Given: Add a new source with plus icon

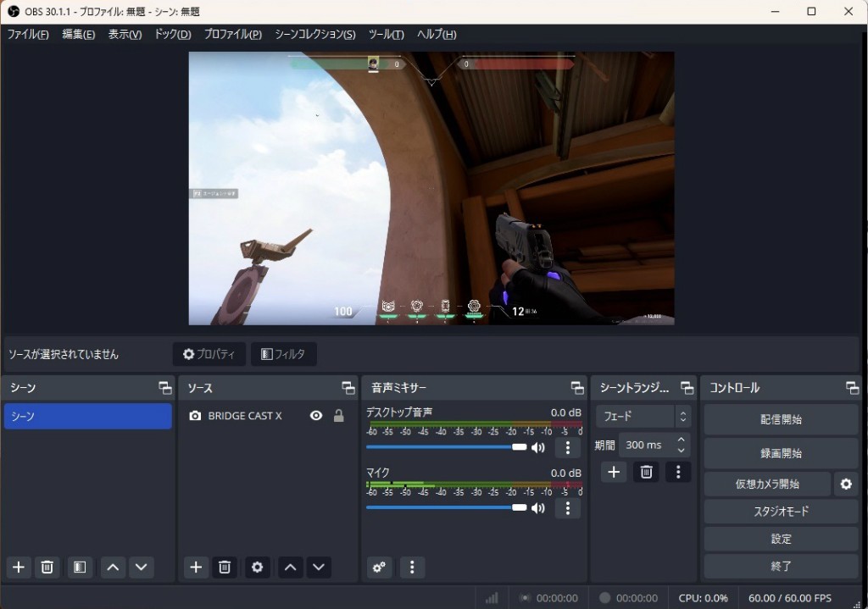Looking at the screenshot, I should pyautogui.click(x=196, y=567).
